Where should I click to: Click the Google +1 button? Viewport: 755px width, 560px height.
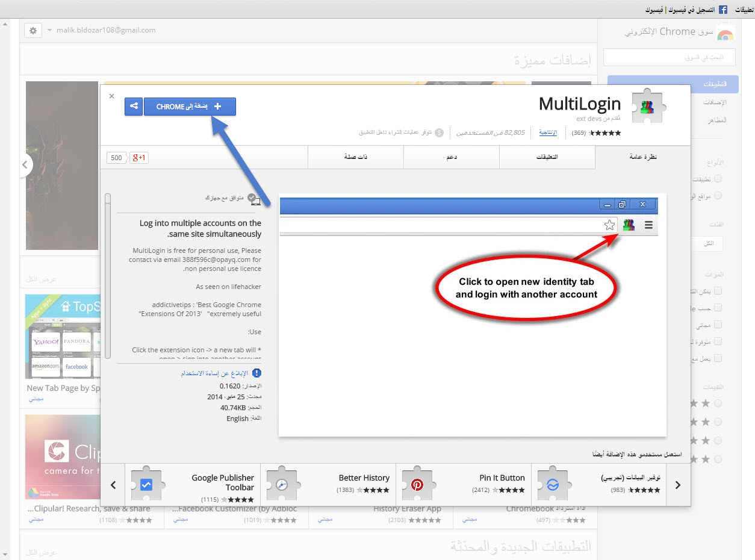[139, 158]
